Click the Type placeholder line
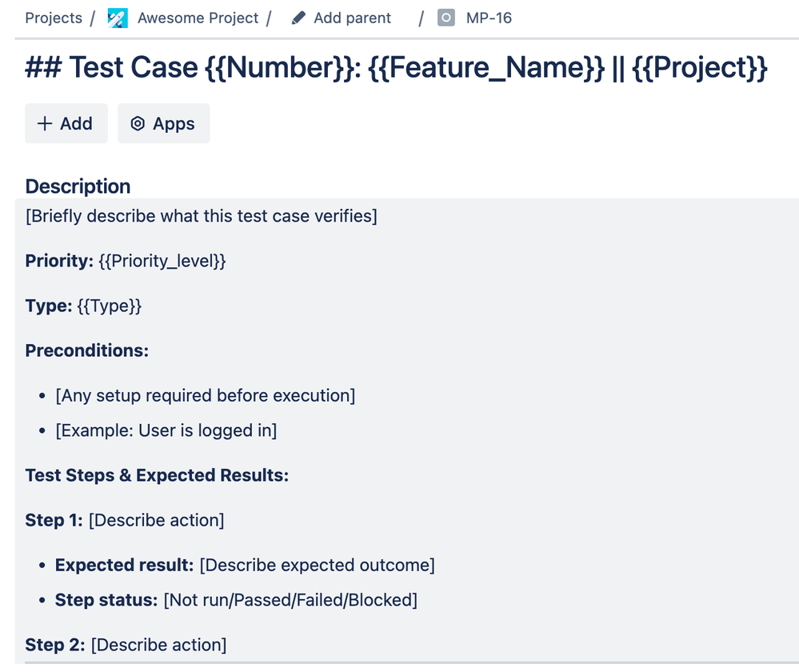The width and height of the screenshot is (799, 672). tap(83, 306)
